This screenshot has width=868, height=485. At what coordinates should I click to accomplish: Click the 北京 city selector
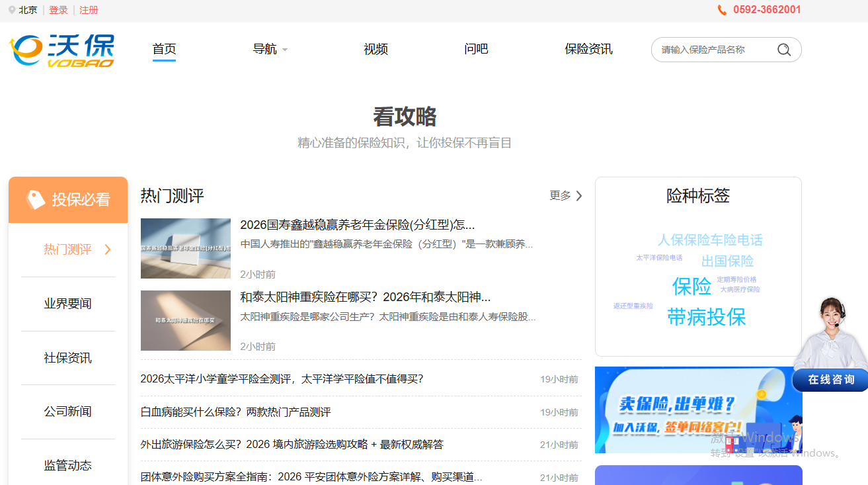28,11
